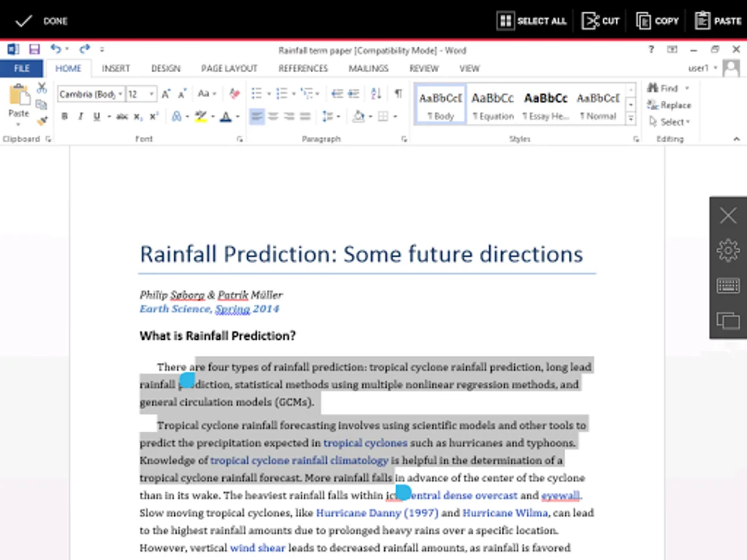Toggle Strikethrough formatting
747x560 pixels.
[x=122, y=116]
